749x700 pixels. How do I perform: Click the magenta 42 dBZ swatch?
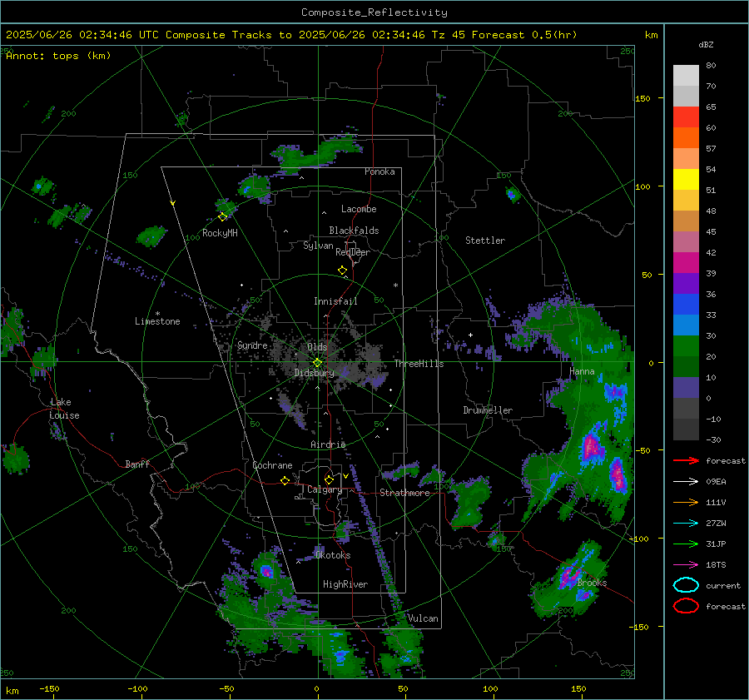[686, 263]
